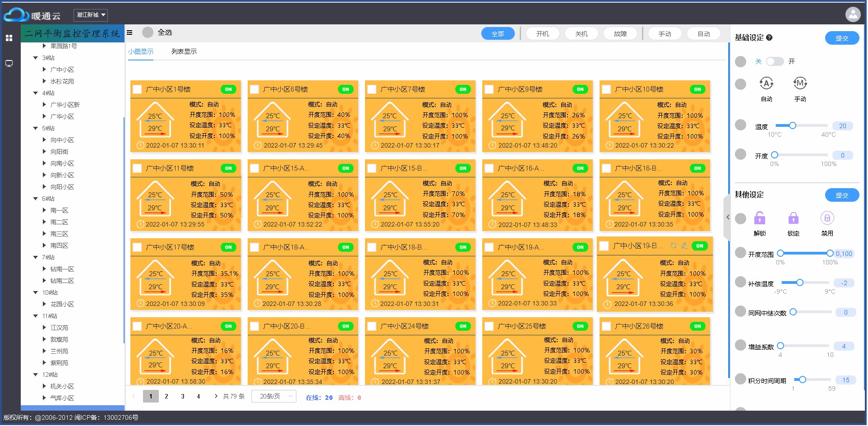
Task: Edit the 温度 value field showing 20
Action: click(842, 126)
